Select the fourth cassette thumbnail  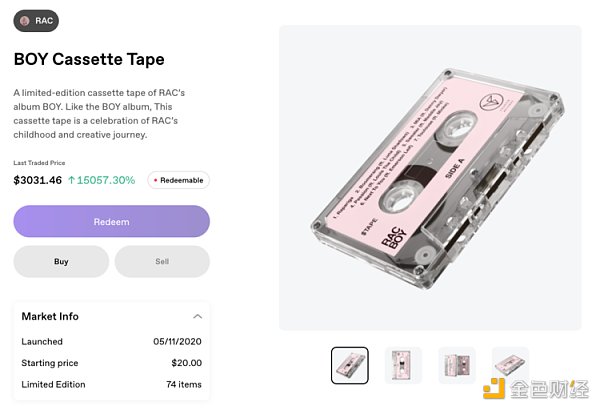point(510,366)
